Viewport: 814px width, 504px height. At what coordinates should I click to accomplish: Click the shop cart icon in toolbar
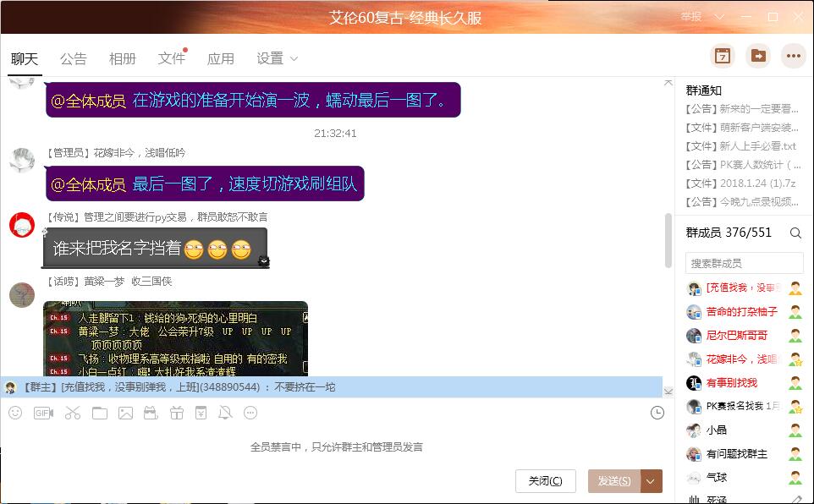[151, 414]
